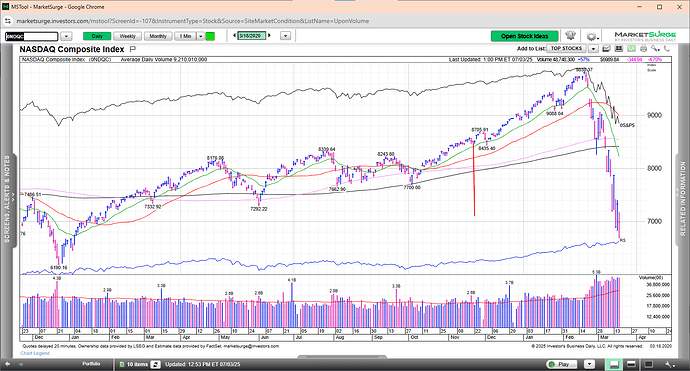Open the Chart Legend link
The height and width of the screenshot is (371, 690).
click(x=35, y=353)
